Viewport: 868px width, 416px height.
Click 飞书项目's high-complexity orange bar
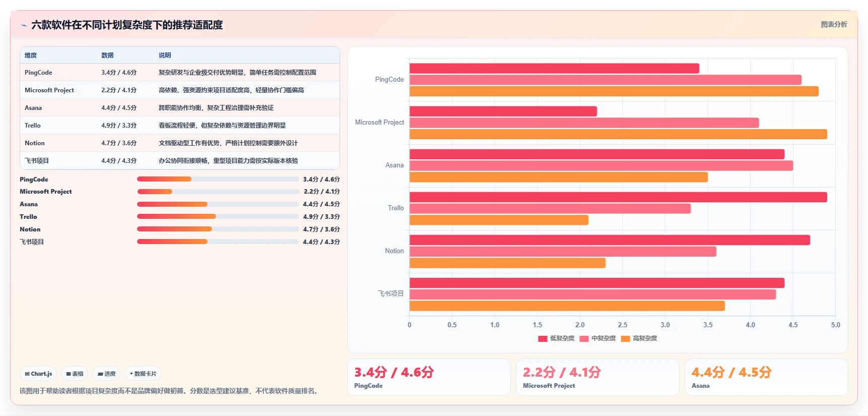pyautogui.click(x=567, y=306)
